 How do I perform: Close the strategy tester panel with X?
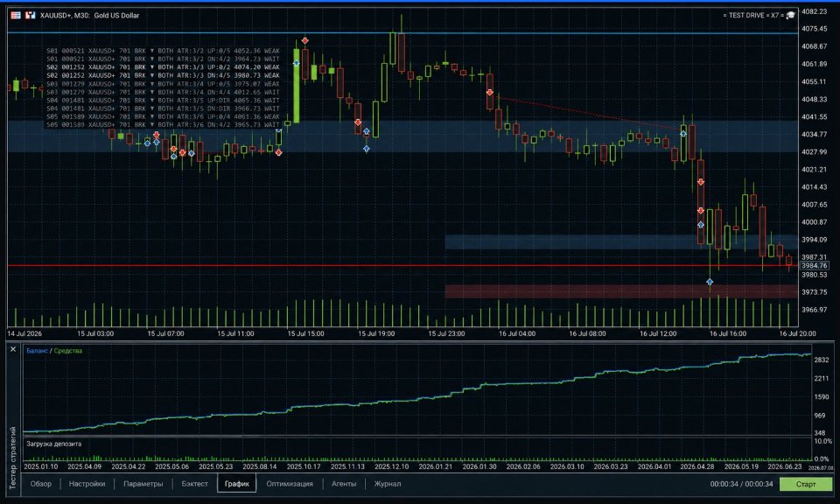click(x=13, y=349)
